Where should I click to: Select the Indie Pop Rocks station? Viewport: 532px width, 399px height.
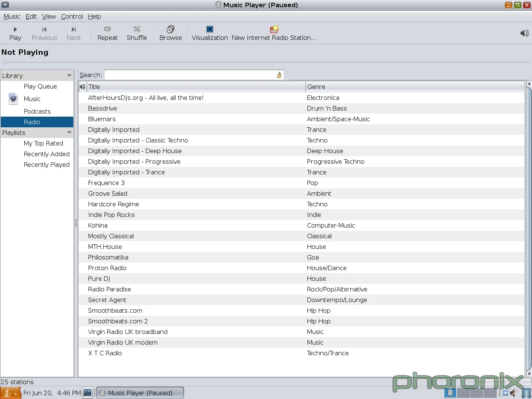click(x=301, y=215)
